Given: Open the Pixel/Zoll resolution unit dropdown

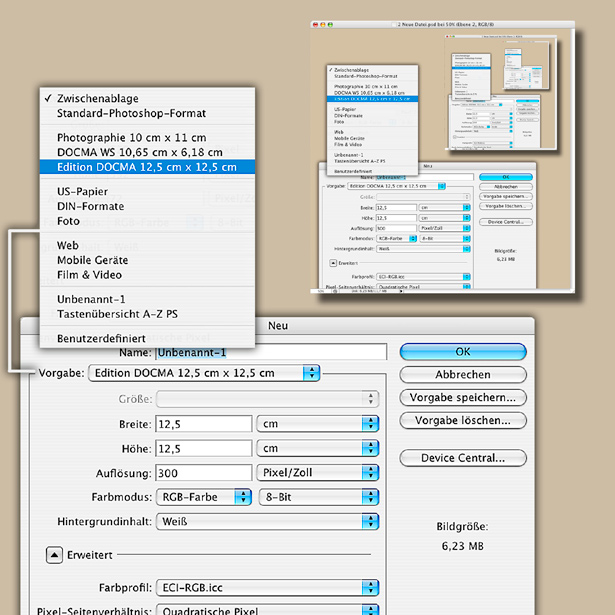Looking at the screenshot, I should [x=317, y=472].
